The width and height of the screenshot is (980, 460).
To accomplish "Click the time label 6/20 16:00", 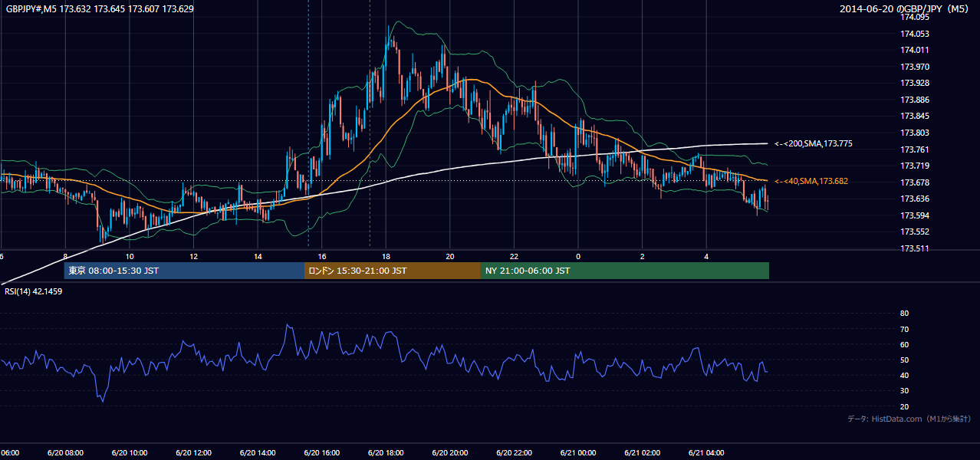I will click(321, 453).
